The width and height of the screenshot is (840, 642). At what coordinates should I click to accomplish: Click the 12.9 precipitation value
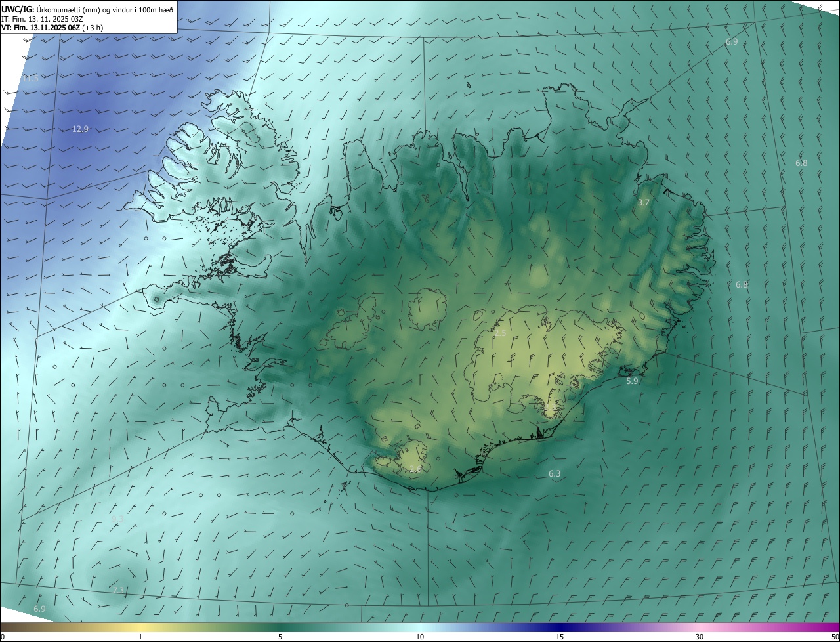pyautogui.click(x=80, y=129)
